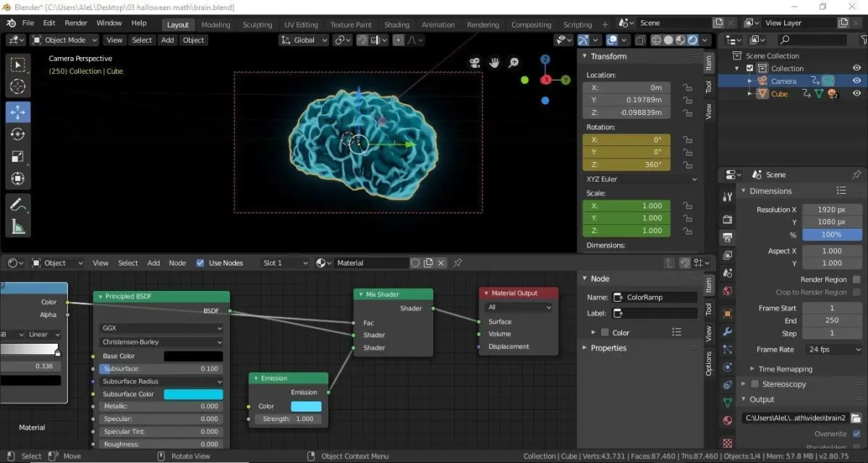Click the node Name field ColorRamp
This screenshot has height=463, width=868.
pos(655,297)
